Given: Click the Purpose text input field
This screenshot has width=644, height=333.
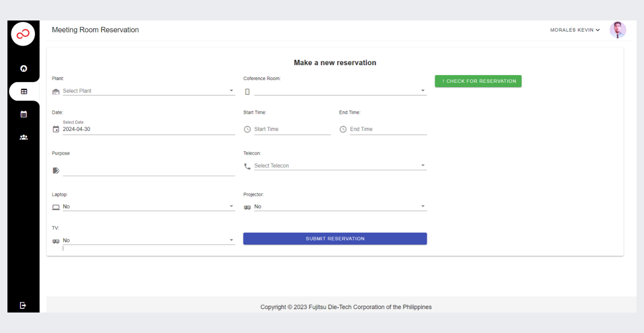Looking at the screenshot, I should click(x=149, y=170).
